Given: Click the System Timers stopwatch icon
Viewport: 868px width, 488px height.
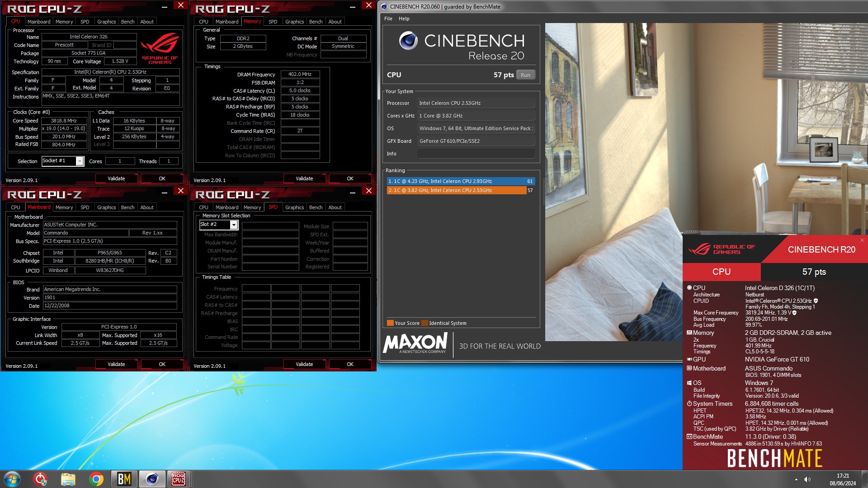Looking at the screenshot, I should pos(689,404).
